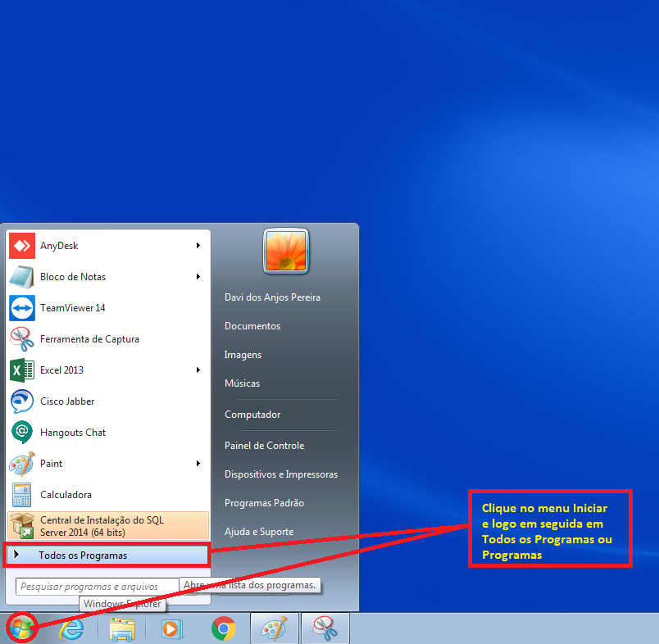
Task: Expand the Bloco de Notas jump list arrow
Action: pos(198,276)
